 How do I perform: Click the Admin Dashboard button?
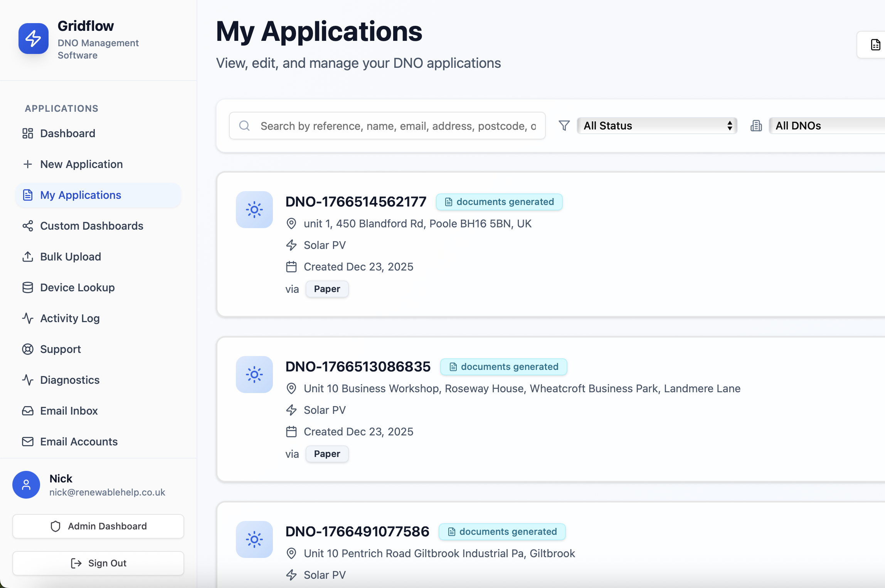[98, 526]
